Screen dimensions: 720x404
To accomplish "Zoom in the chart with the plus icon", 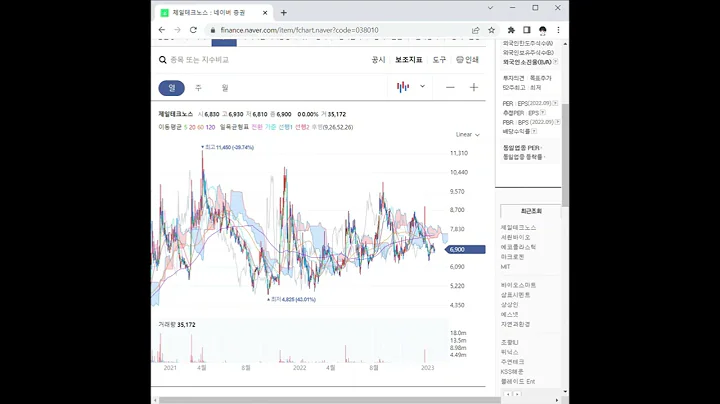I will click(x=474, y=87).
